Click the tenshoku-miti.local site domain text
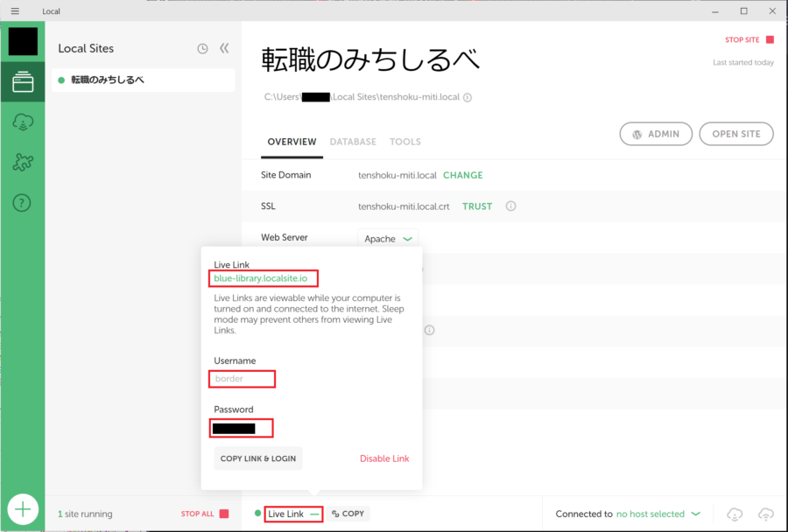 397,175
